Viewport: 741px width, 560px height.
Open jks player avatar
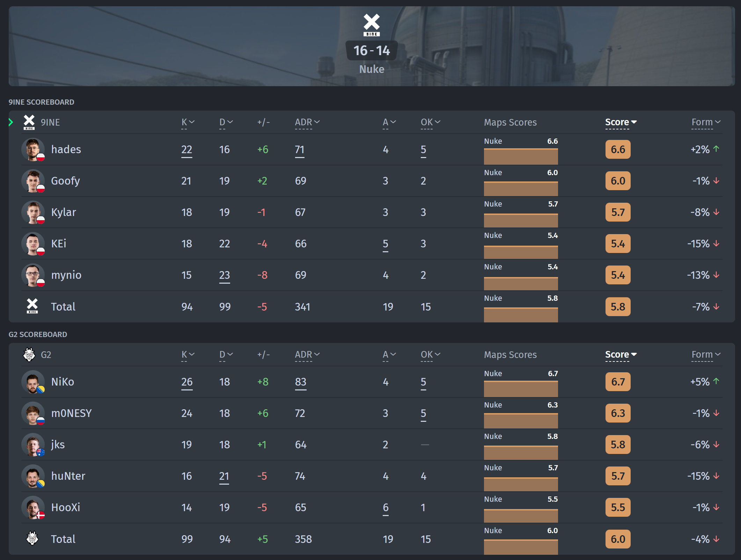click(33, 445)
